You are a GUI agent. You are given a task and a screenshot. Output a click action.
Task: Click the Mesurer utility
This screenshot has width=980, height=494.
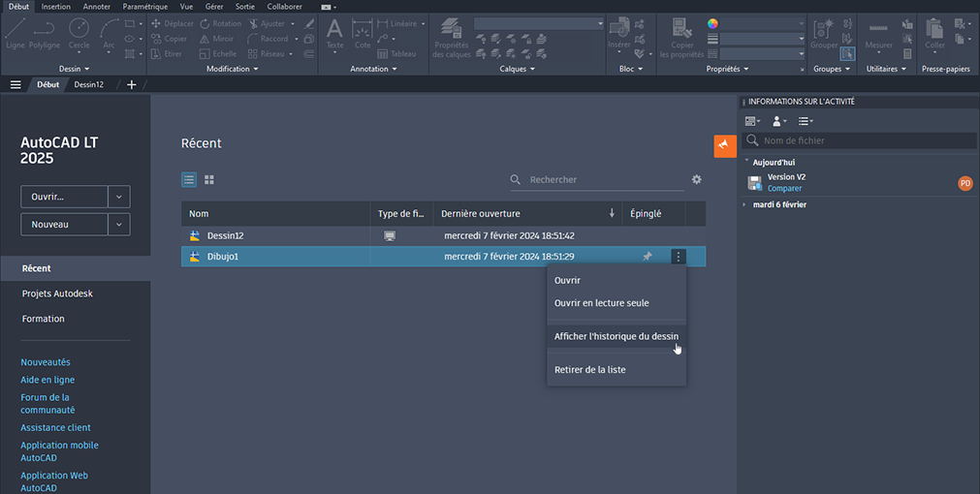tap(878, 36)
